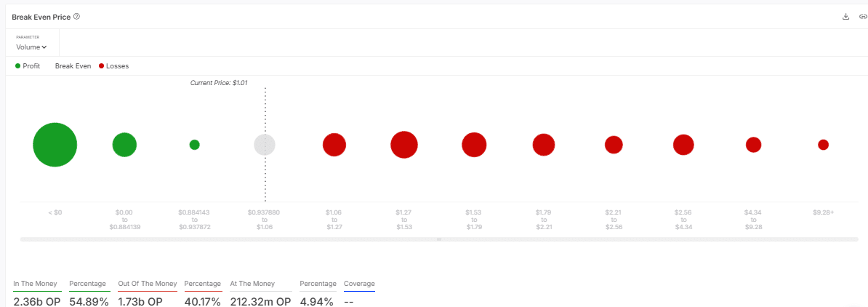
Task: Select the red bubble for $1.27 to $1.53
Action: pos(403,145)
